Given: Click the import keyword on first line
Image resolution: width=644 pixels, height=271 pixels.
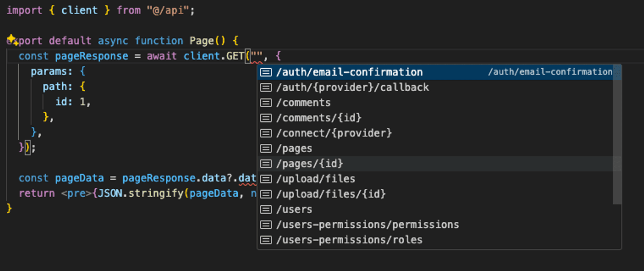Looking at the screenshot, I should (x=25, y=10).
